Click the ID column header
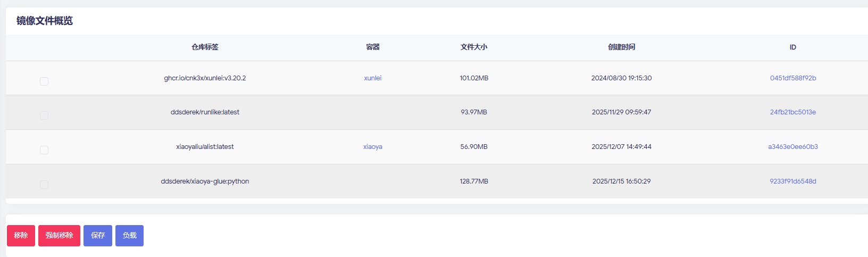The height and width of the screenshot is (257, 868). pos(792,47)
